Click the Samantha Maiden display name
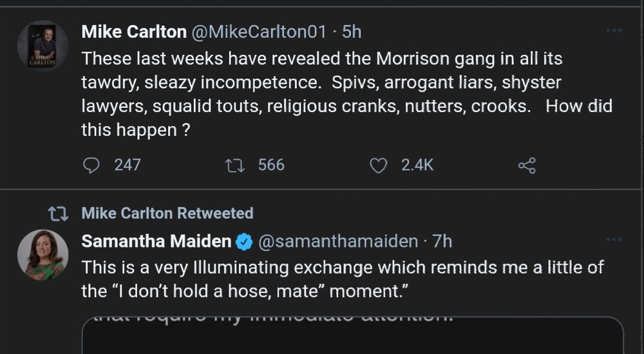The height and width of the screenshot is (354, 644). pos(156,242)
